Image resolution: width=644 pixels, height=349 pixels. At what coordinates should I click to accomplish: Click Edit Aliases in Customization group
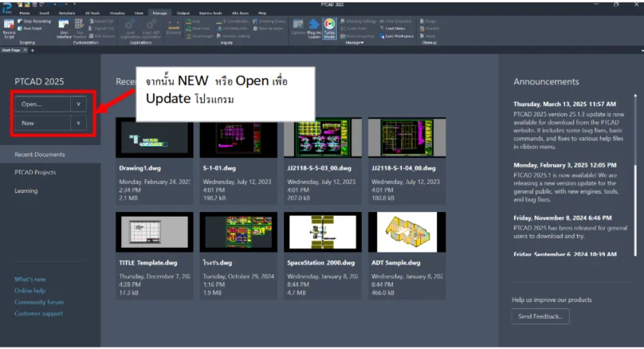(102, 36)
